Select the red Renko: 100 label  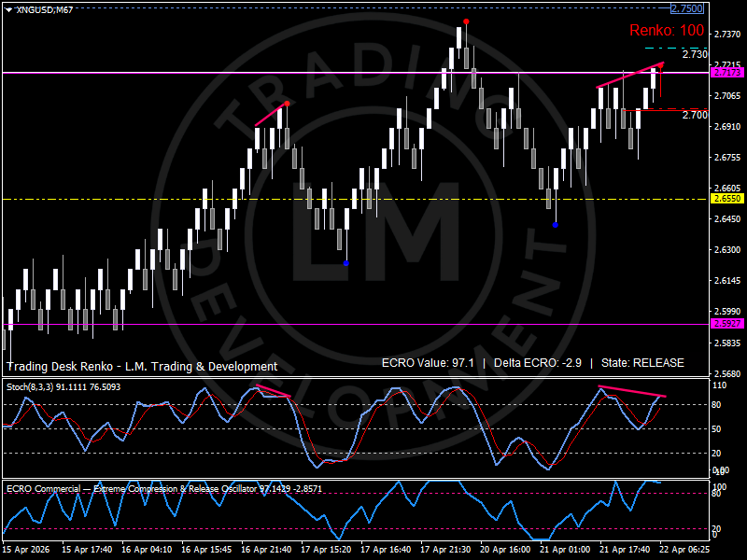pos(667,30)
